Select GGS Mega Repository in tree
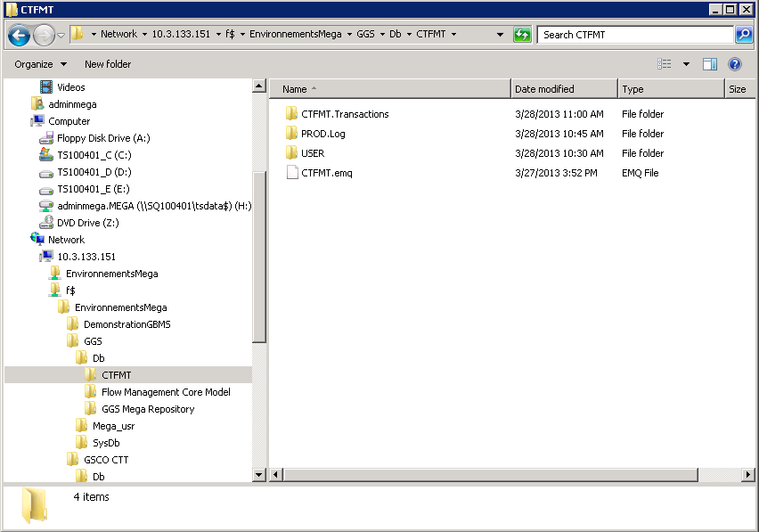Screen dimensions: 759x532 147,409
